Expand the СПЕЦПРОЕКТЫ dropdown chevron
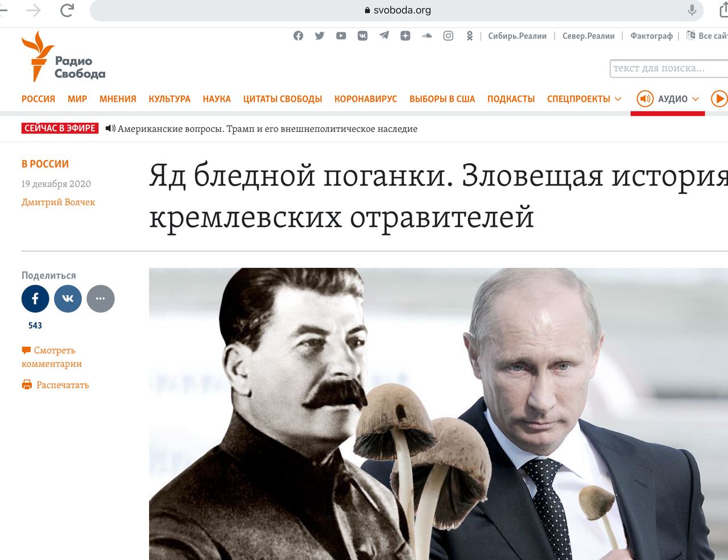728x560 pixels. click(x=618, y=99)
